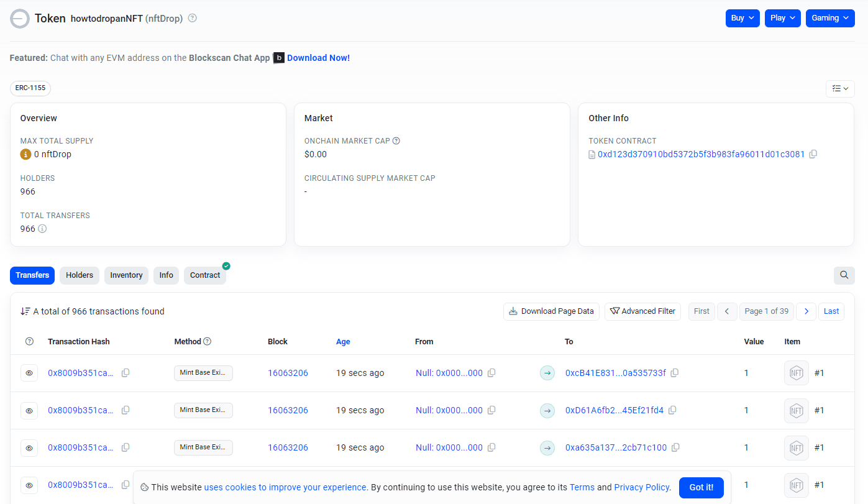Open the Inventory tab
This screenshot has height=504, width=868.
[126, 275]
